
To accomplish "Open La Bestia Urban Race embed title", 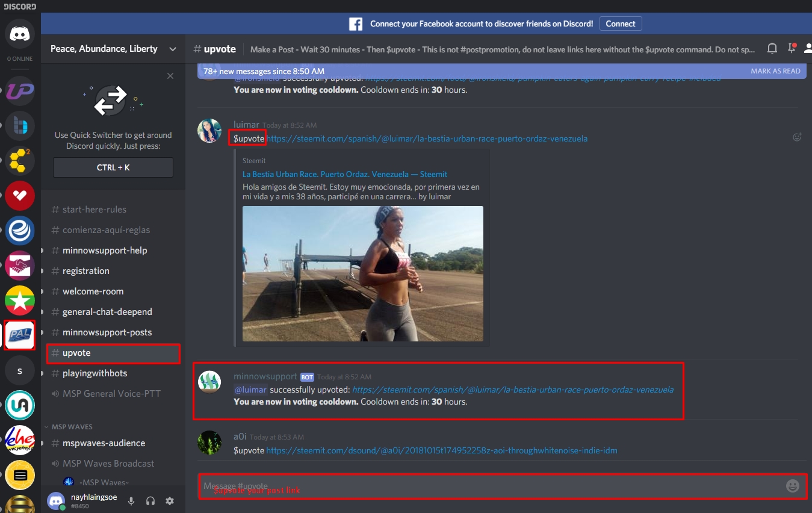I will [x=345, y=174].
